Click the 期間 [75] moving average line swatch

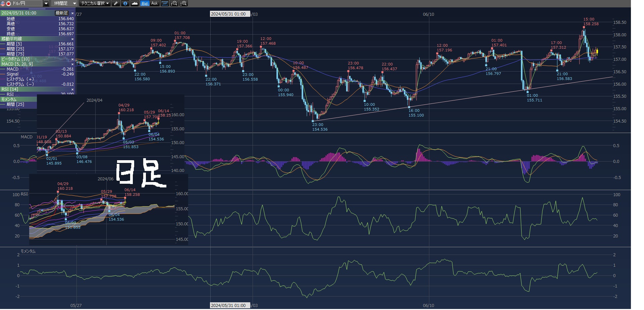point(3,54)
